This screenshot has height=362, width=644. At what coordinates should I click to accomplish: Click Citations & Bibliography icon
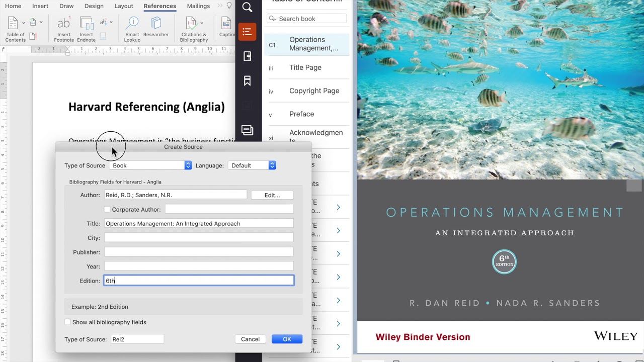coord(191,23)
